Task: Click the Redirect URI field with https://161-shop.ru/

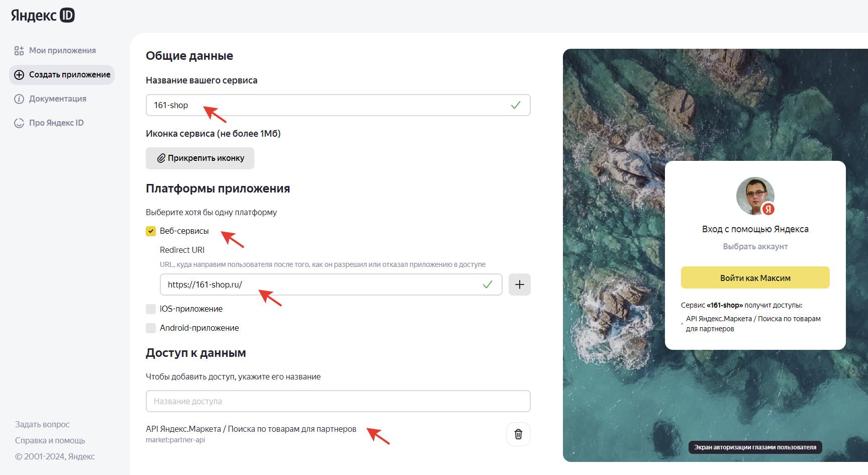Action: (x=322, y=284)
